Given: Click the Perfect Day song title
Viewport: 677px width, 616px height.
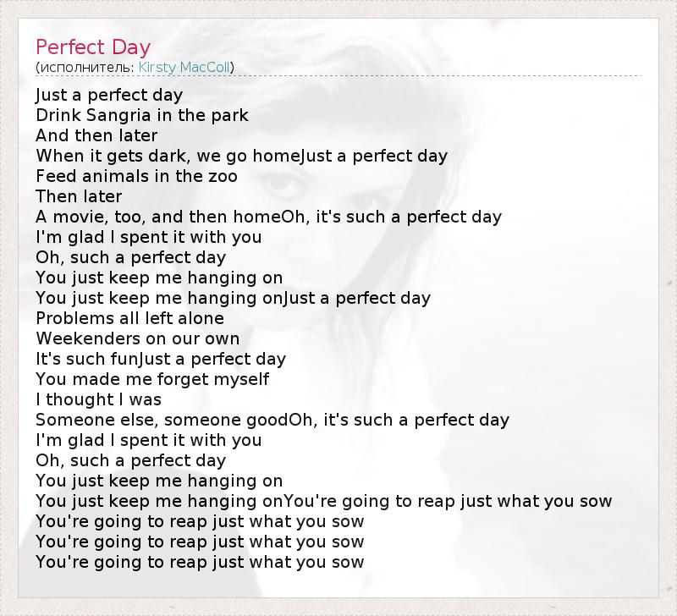Looking at the screenshot, I should 92,46.
